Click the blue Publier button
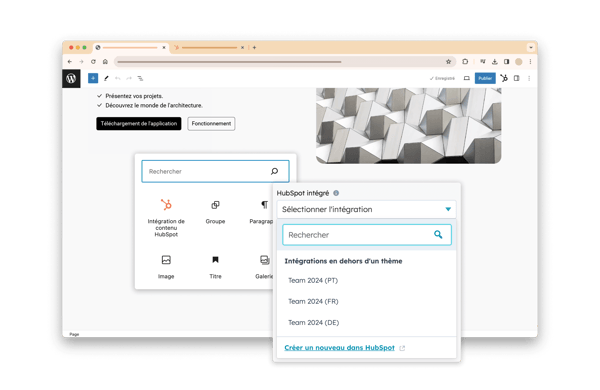Viewport: 600px width, 390px height. click(485, 78)
